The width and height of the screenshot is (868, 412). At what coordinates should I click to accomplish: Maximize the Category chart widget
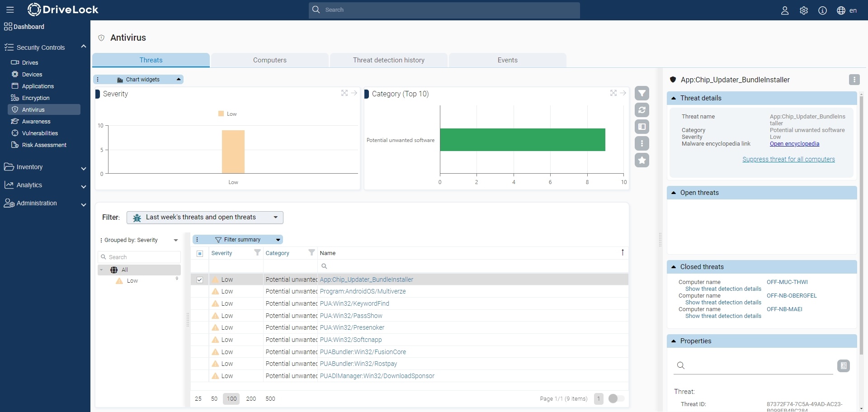click(x=613, y=93)
